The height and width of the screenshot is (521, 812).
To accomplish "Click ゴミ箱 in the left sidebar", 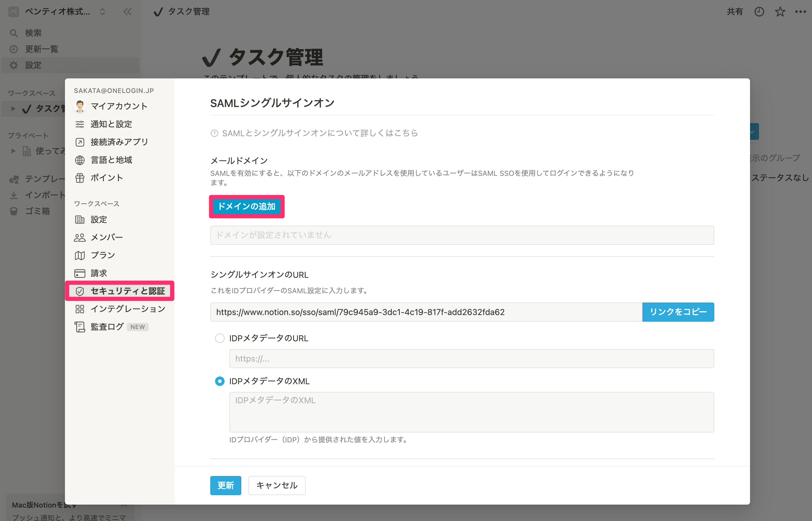I will (x=33, y=211).
